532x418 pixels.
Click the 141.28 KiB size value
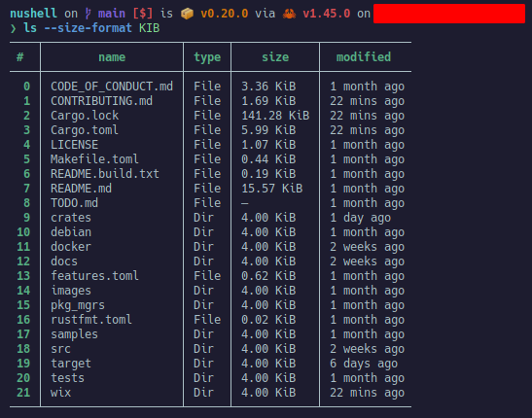275,116
